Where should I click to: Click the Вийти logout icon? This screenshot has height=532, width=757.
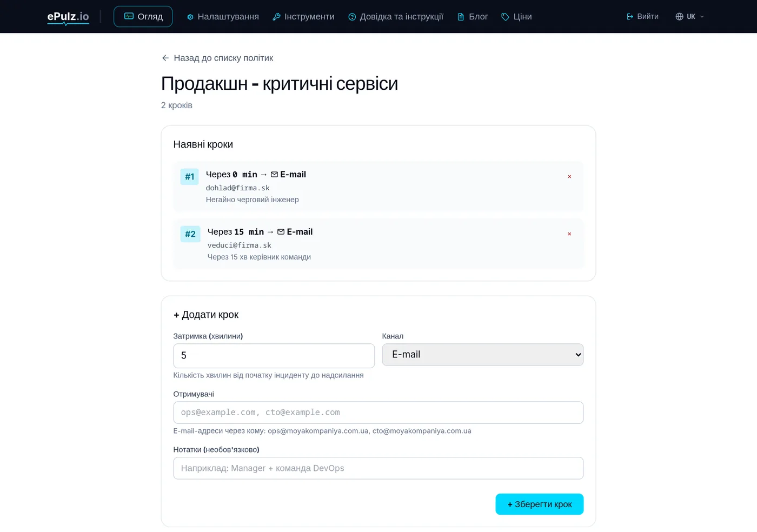coord(630,17)
